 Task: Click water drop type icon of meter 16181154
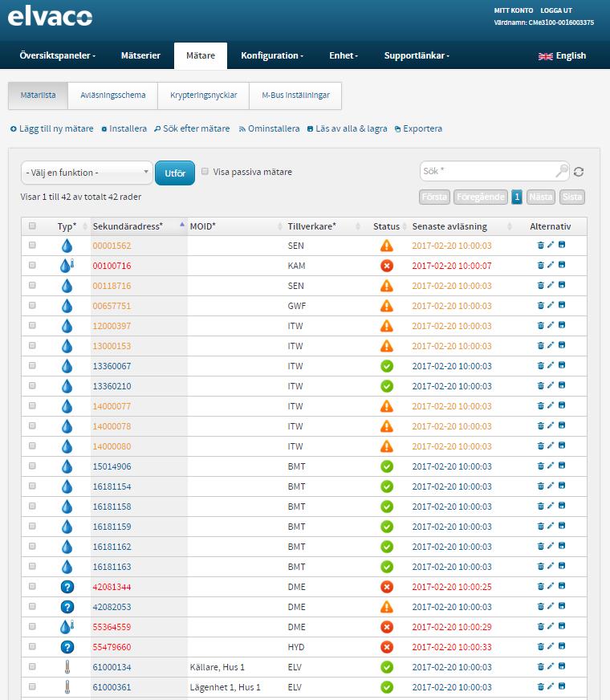click(x=67, y=486)
